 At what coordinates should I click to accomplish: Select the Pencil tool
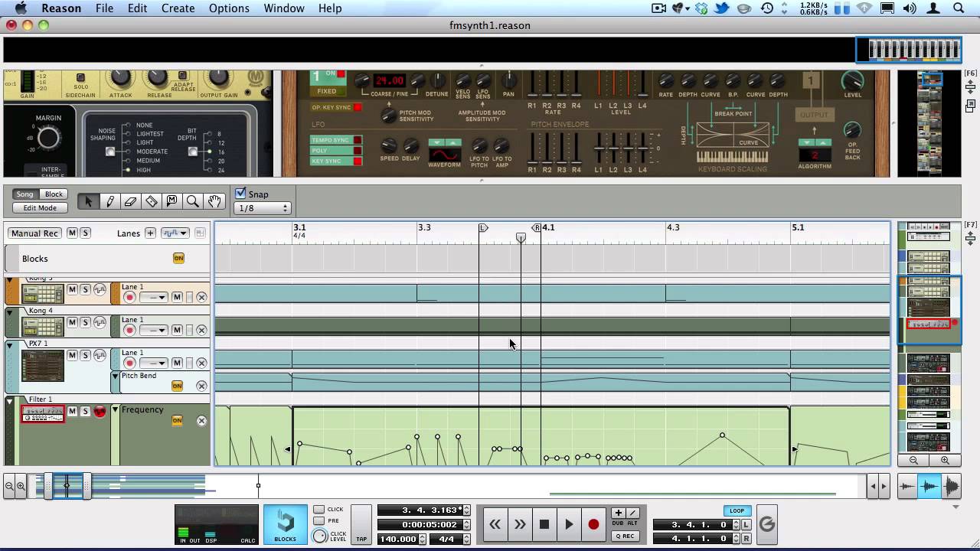[x=109, y=201]
